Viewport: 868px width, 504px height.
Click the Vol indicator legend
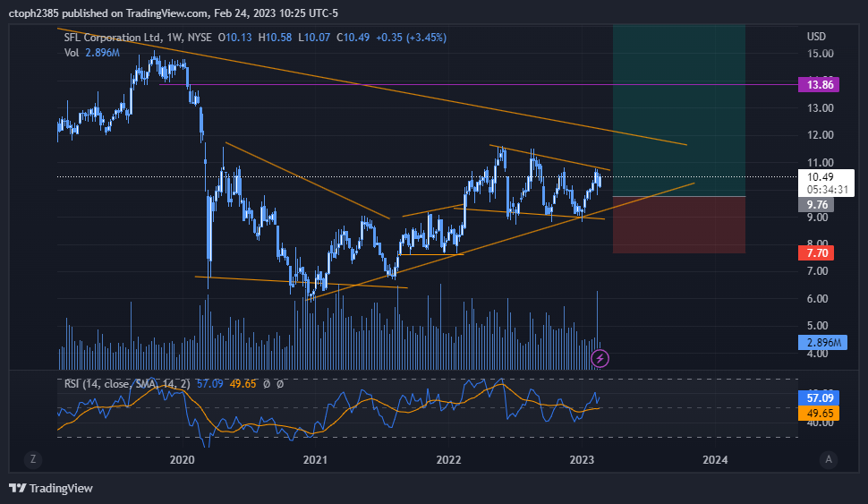pyautogui.click(x=92, y=53)
